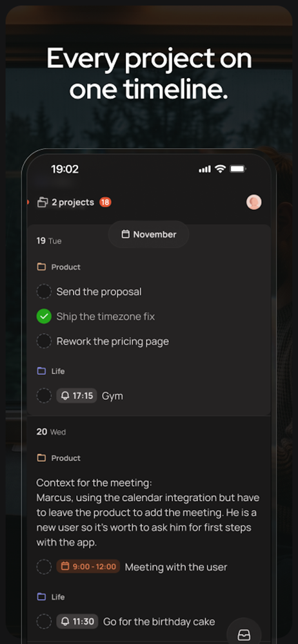Check Meeting with the user task
The height and width of the screenshot is (644, 298).
(44, 567)
